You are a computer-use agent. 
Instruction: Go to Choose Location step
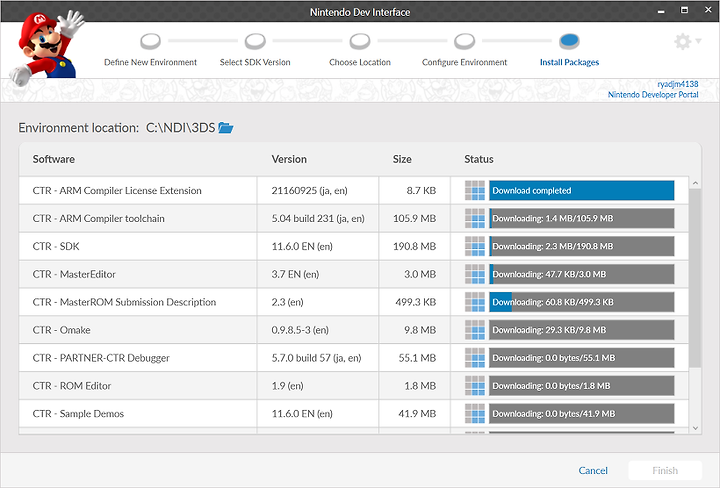[x=360, y=50]
